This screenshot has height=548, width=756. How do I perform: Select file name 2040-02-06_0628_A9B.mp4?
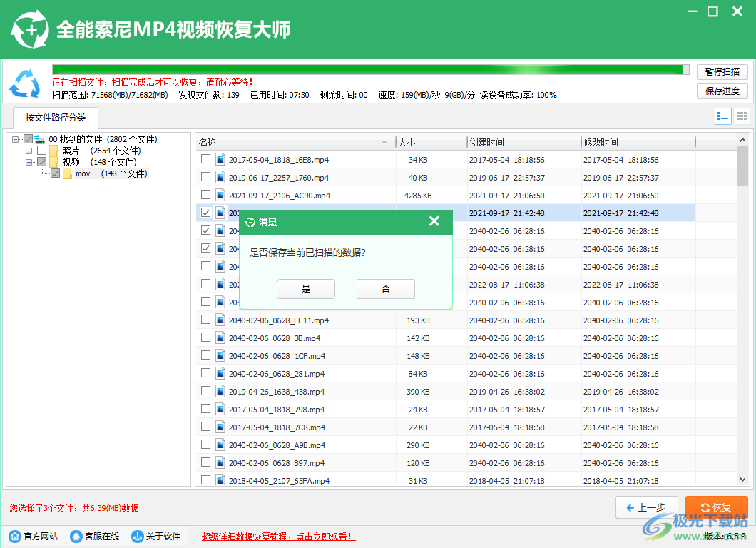coord(277,445)
